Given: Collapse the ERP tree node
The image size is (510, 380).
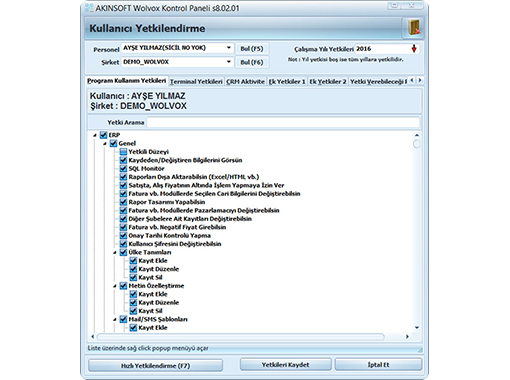Looking at the screenshot, I should [x=95, y=135].
